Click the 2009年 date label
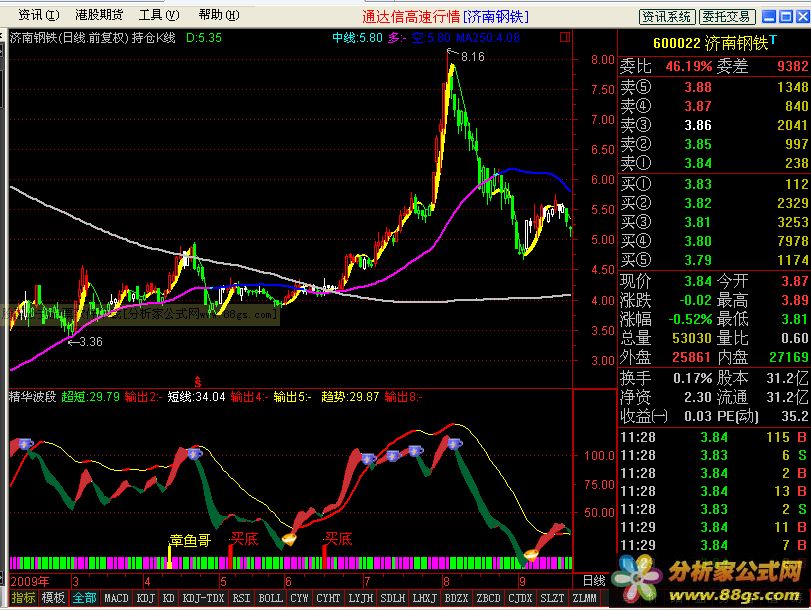811x610 pixels. [x=30, y=582]
